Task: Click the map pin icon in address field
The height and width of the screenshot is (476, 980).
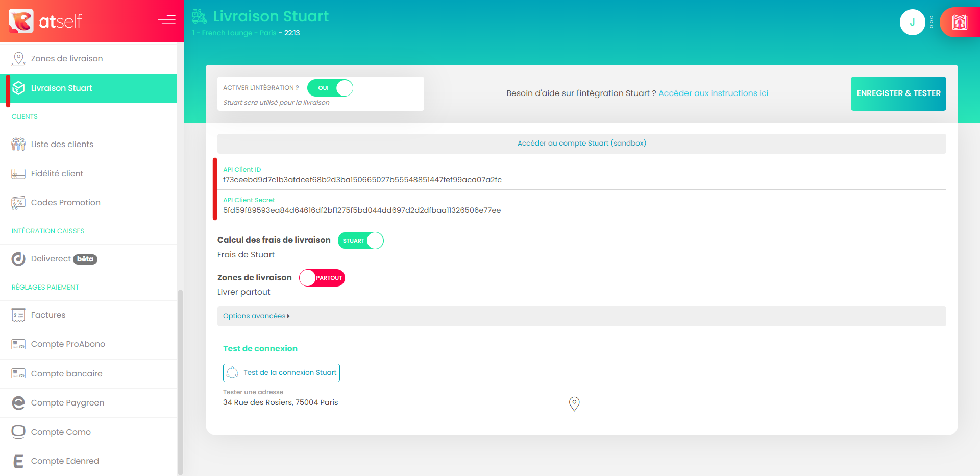Action: [x=574, y=404]
